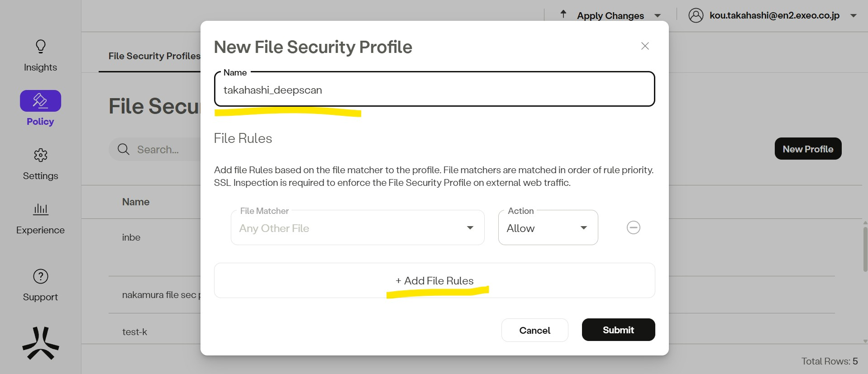The image size is (868, 374).
Task: Select the Policy icon in sidebar
Action: coord(40,101)
